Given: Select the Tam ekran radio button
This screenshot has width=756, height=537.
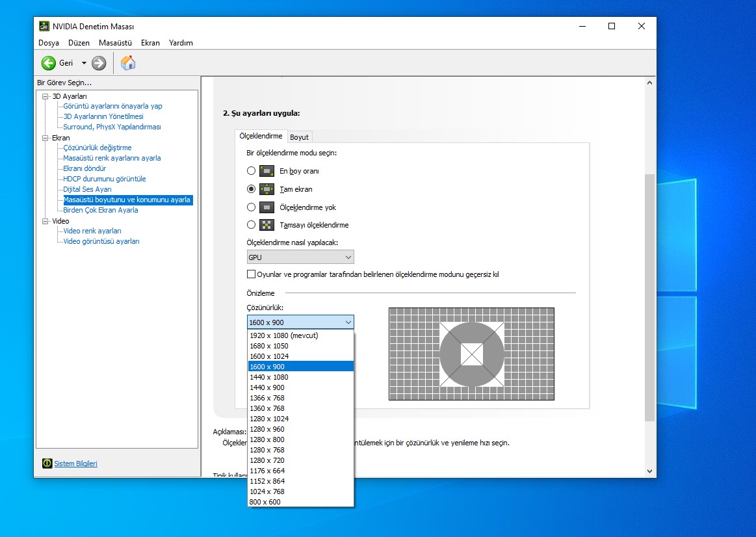Looking at the screenshot, I should coord(251,189).
